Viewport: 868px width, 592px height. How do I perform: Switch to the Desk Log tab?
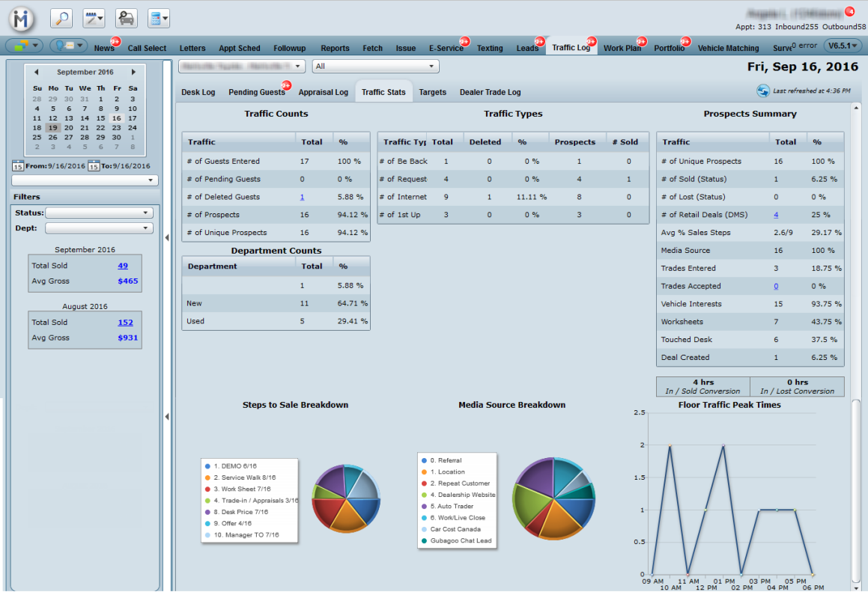pyautogui.click(x=198, y=92)
